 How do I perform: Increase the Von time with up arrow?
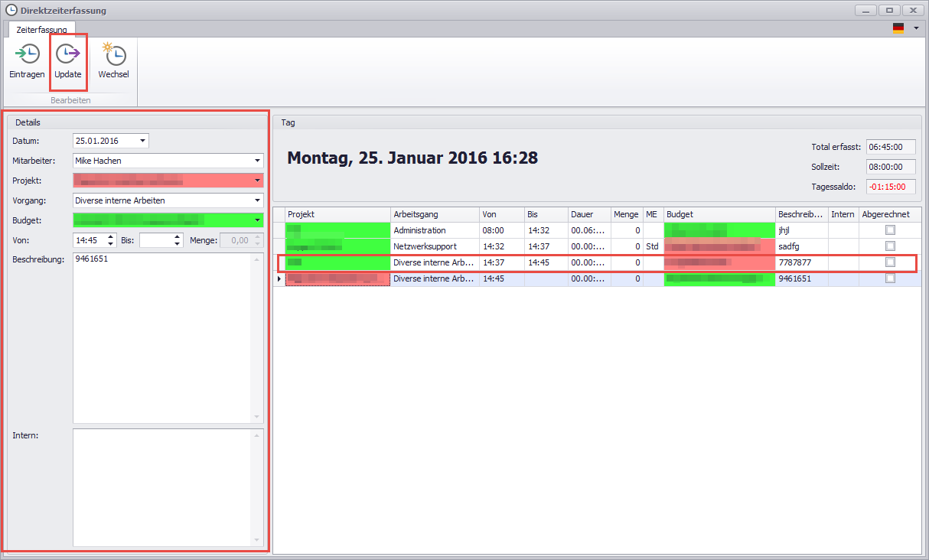pos(111,237)
